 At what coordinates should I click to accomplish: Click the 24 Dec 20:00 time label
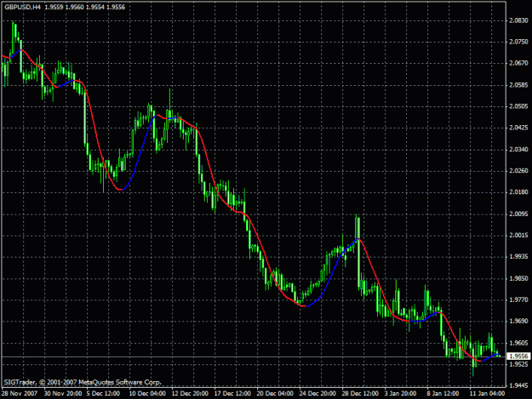click(x=317, y=394)
